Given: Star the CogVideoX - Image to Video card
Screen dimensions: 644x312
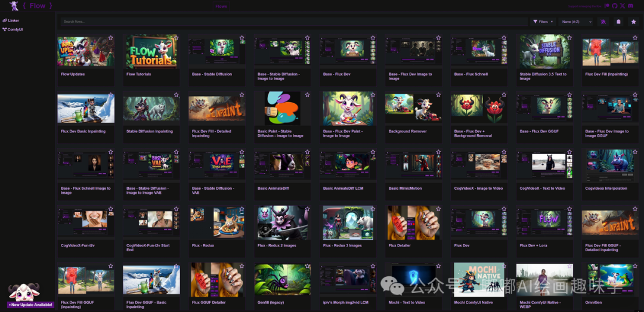Looking at the screenshot, I should point(504,152).
